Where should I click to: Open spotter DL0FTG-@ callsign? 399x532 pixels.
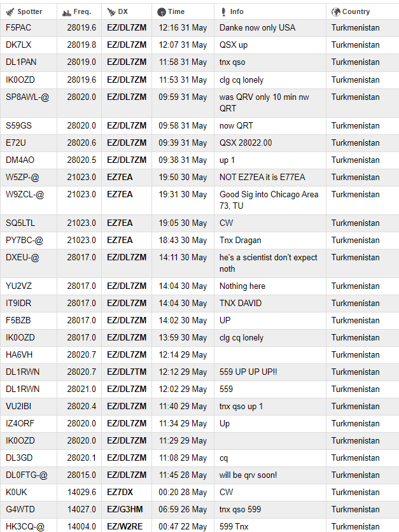click(x=27, y=475)
